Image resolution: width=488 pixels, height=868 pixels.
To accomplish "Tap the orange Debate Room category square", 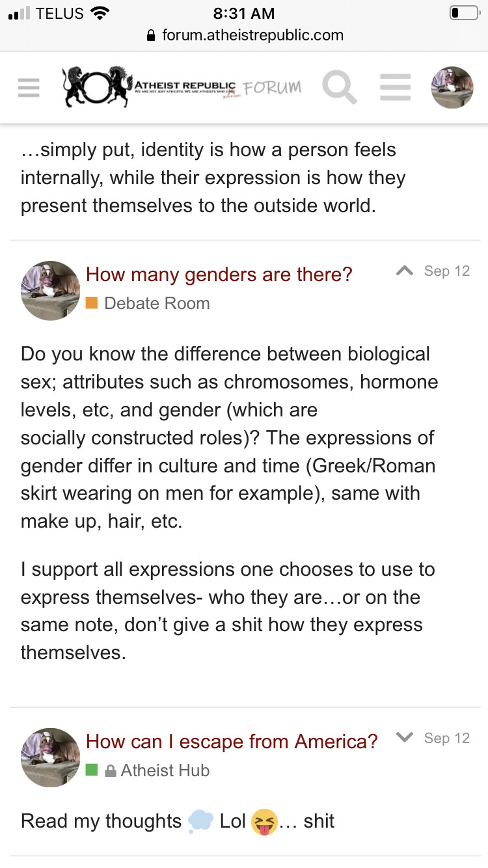I will pos(92,303).
